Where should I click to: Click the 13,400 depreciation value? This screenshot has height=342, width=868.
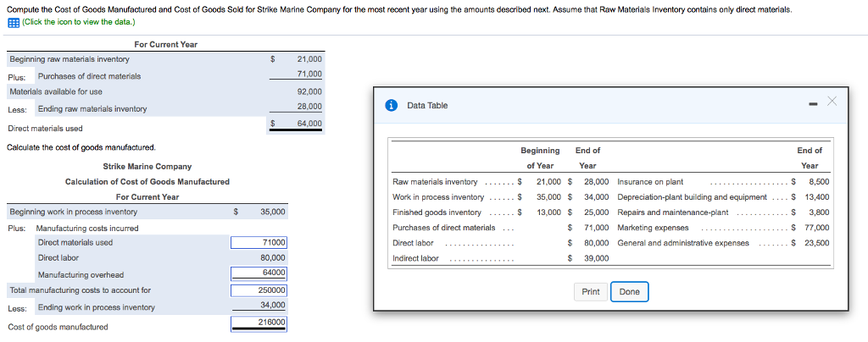(817, 196)
